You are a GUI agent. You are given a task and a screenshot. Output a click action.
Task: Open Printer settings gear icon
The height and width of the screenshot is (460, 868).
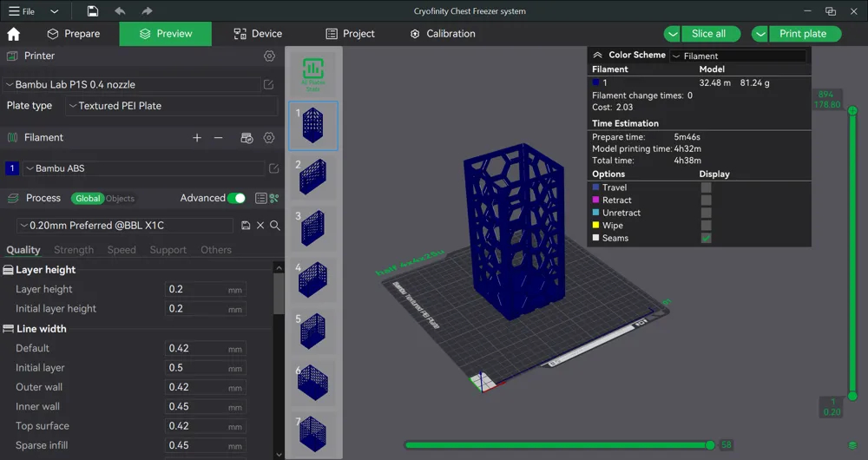[269, 56]
